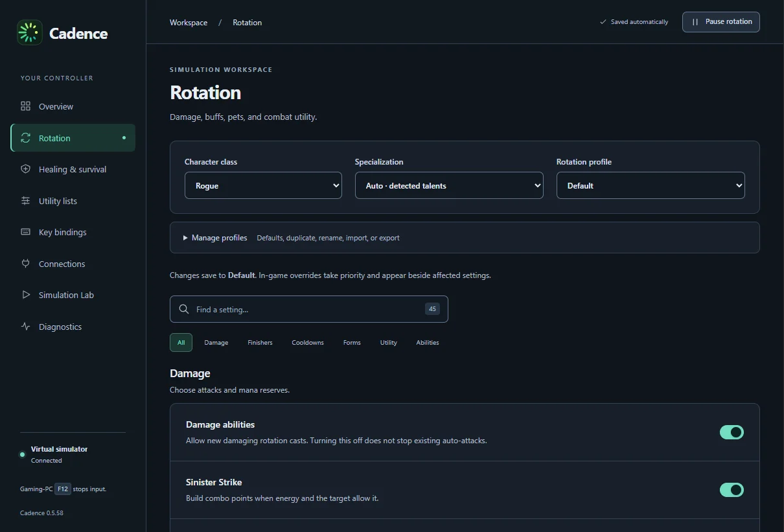
Task: Click the green Connected status dot
Action: (x=23, y=455)
